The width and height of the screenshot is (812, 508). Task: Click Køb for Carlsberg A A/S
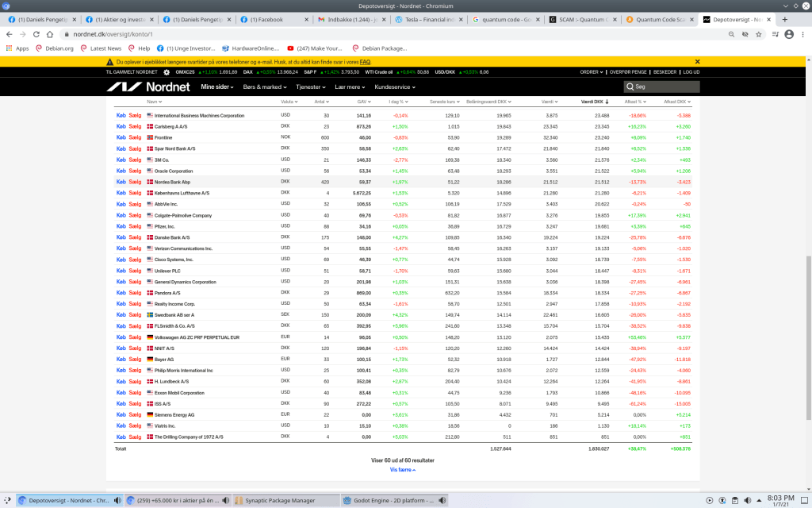tap(121, 126)
